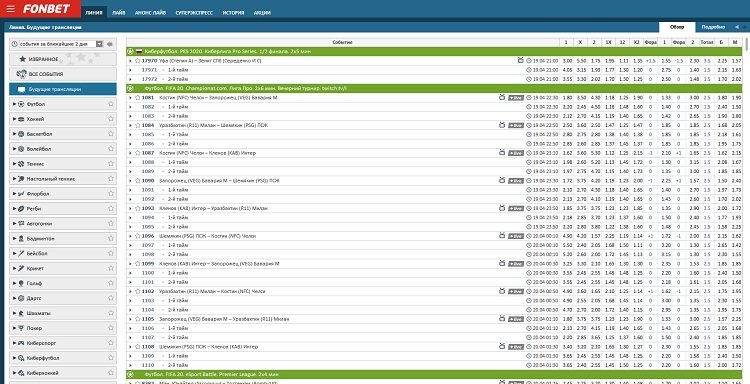Click the TV icon in event 1081 row
The width and height of the screenshot is (750, 384).
pos(502,98)
